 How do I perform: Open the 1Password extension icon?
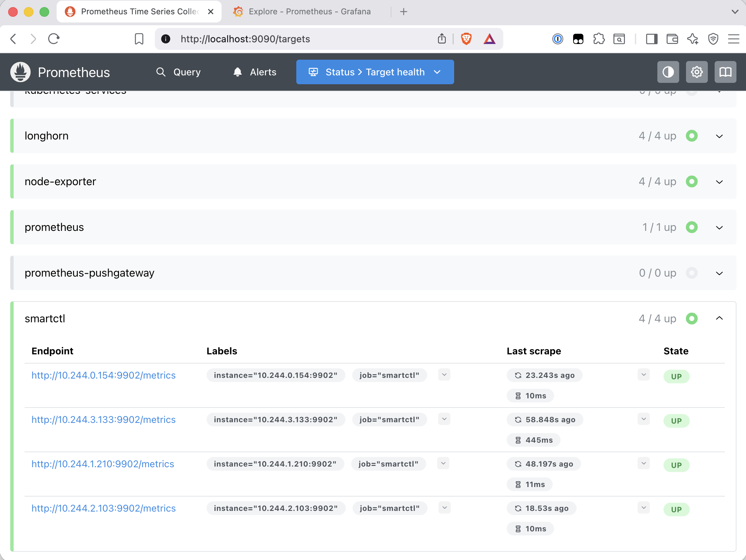(557, 39)
